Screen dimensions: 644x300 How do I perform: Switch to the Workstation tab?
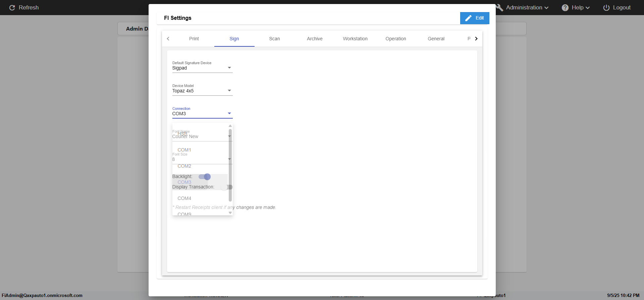355,39
